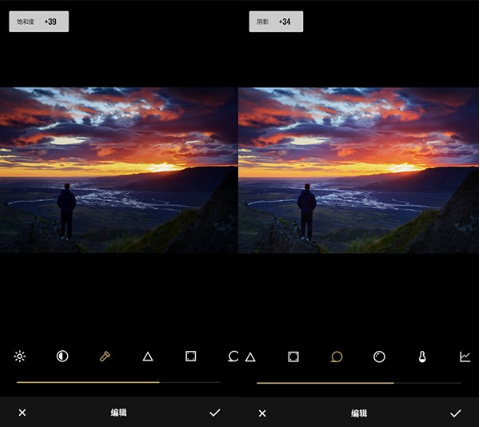
Task: Tap the highlighted shadows tool in right panel
Action: pyautogui.click(x=336, y=357)
